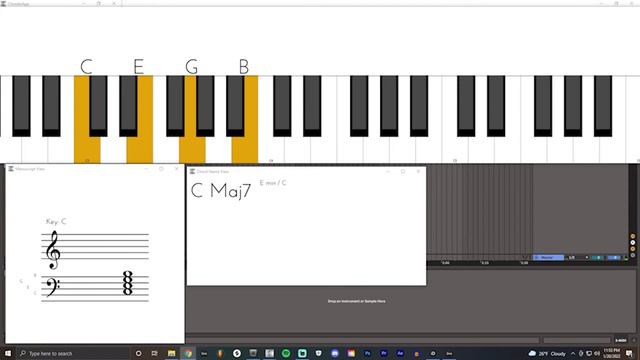Viewport: 640px width, 360px height.
Task: Switch to Chrome in the taskbar
Action: 188,353
